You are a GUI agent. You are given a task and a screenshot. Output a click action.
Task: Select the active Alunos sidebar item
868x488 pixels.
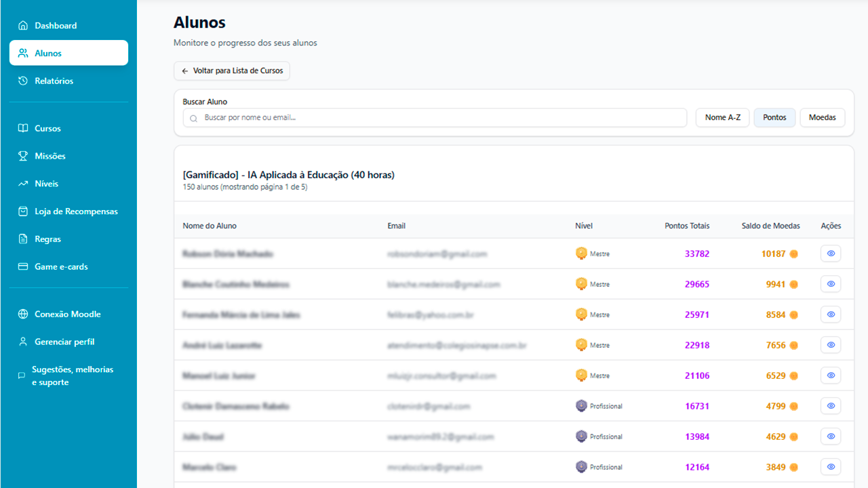(x=68, y=53)
